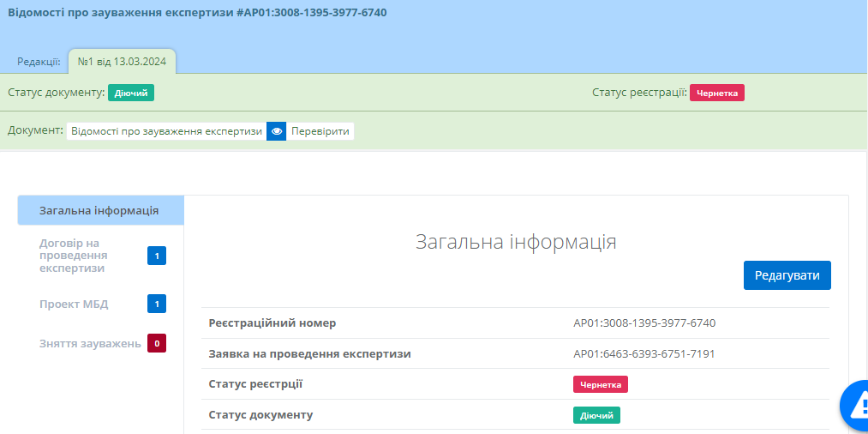
Task: Click green Діючий badge beside Статус документу label
Action: (131, 93)
